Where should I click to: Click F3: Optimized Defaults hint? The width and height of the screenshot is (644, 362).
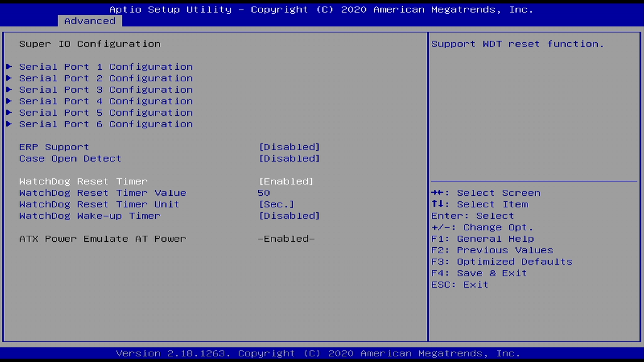tap(502, 262)
